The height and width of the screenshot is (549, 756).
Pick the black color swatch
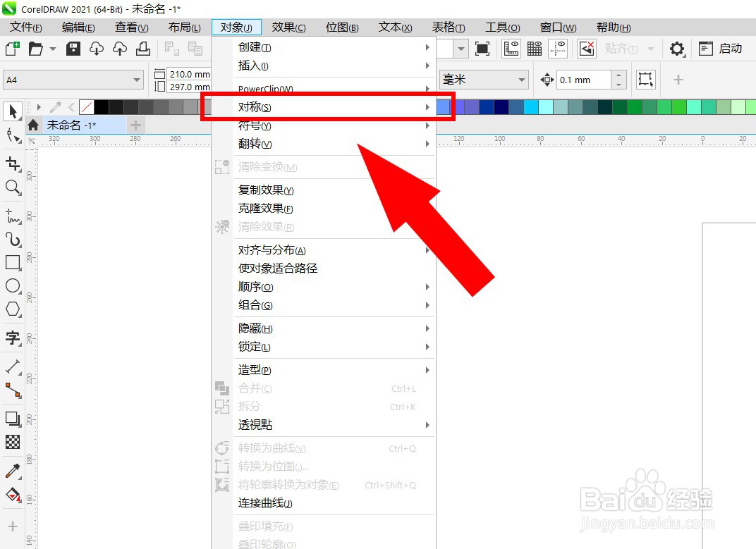(x=102, y=107)
